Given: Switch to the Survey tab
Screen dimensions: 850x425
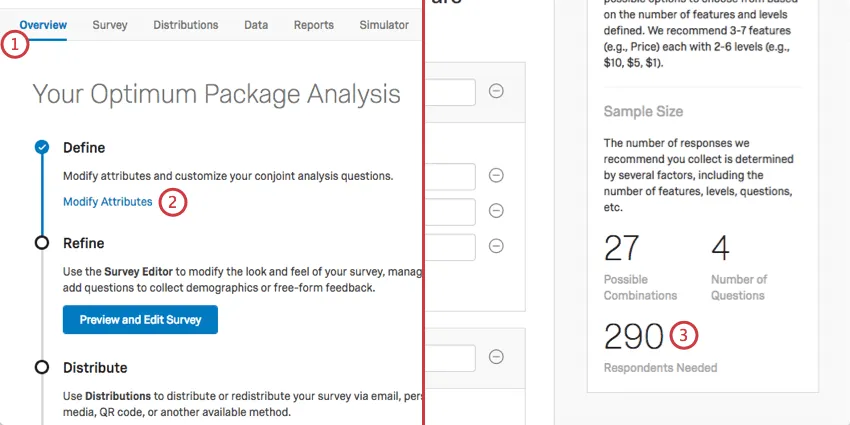Looking at the screenshot, I should click(109, 24).
